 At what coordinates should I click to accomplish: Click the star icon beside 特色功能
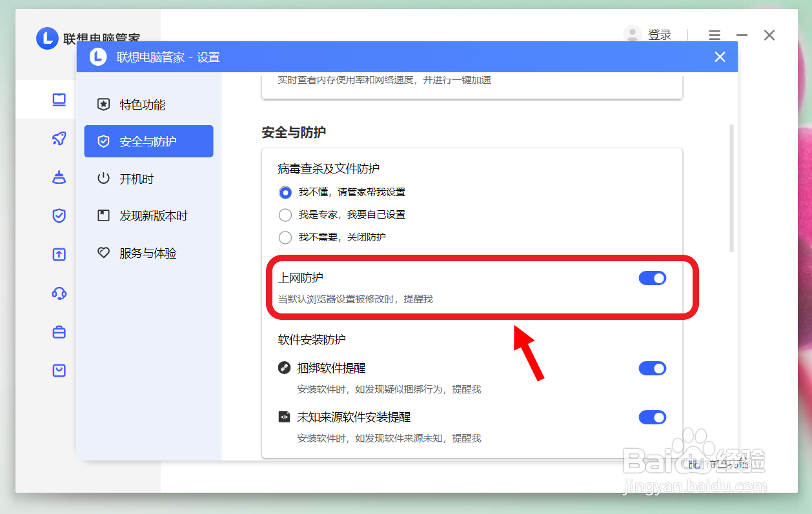click(x=103, y=104)
